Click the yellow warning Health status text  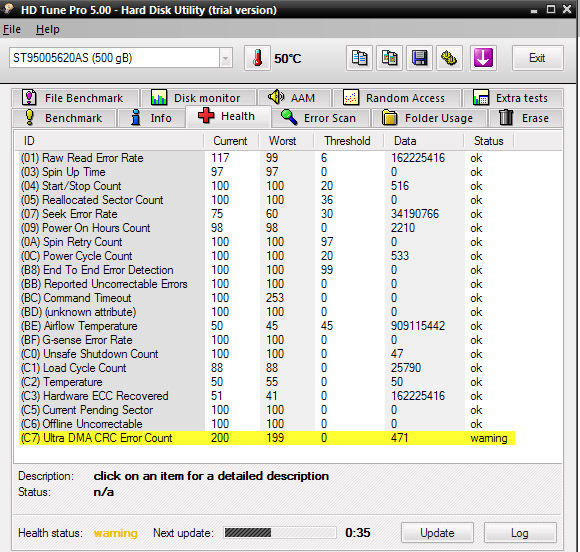pyautogui.click(x=116, y=533)
